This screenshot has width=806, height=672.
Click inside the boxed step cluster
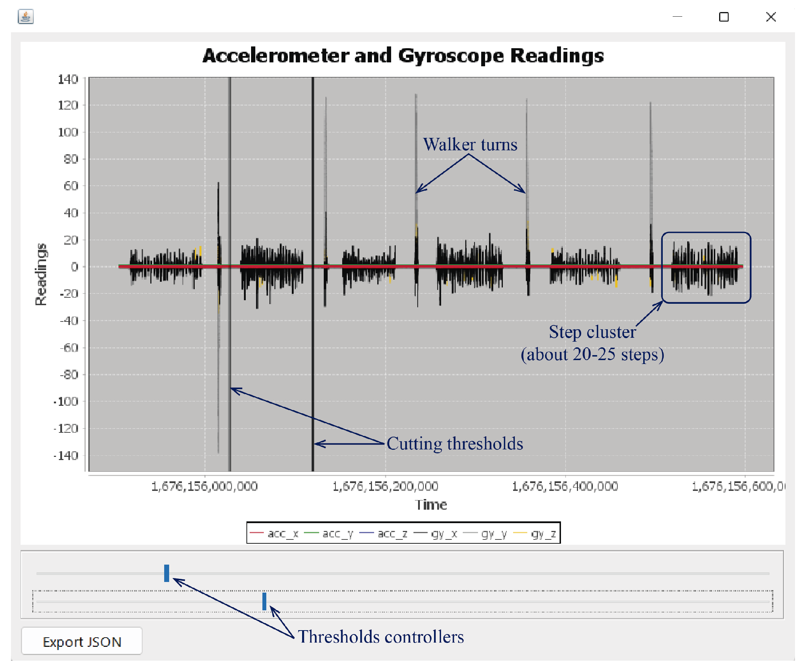coord(706,268)
